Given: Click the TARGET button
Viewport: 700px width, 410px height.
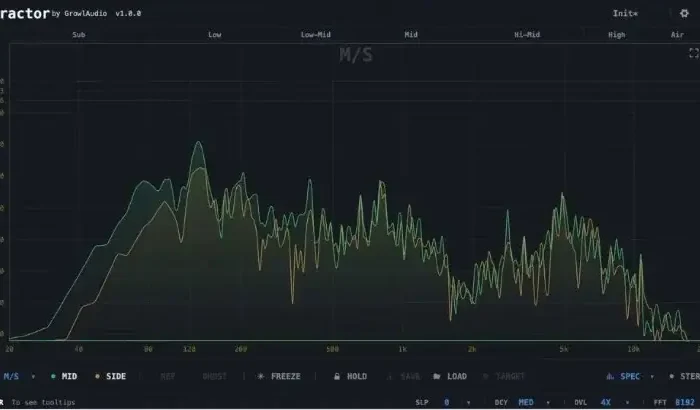Looking at the screenshot, I should 504,377.
